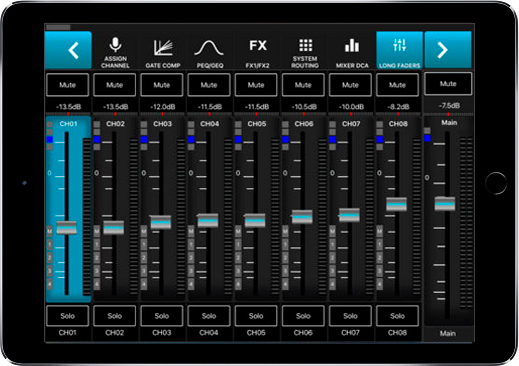The image size is (519, 366).
Task: Solo channel CH01
Action: [x=67, y=316]
